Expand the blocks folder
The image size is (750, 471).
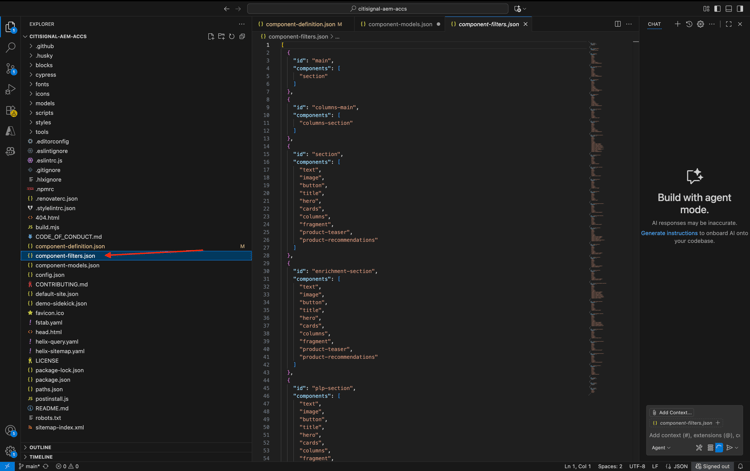44,65
